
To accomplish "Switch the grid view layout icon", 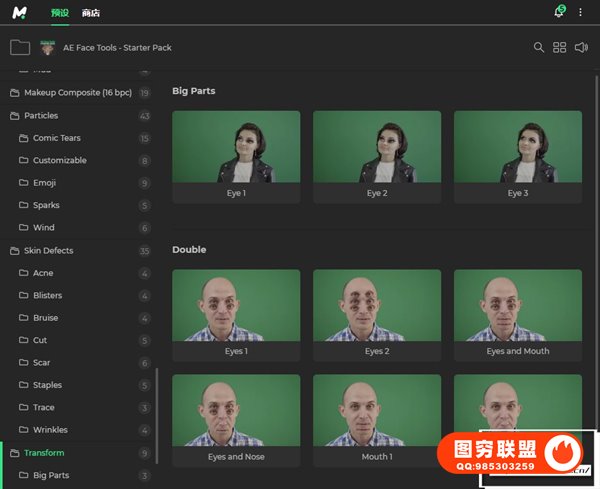I will (x=560, y=47).
